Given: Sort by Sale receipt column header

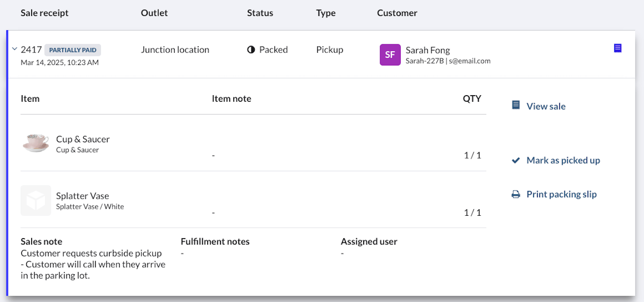Looking at the screenshot, I should pyautogui.click(x=45, y=13).
